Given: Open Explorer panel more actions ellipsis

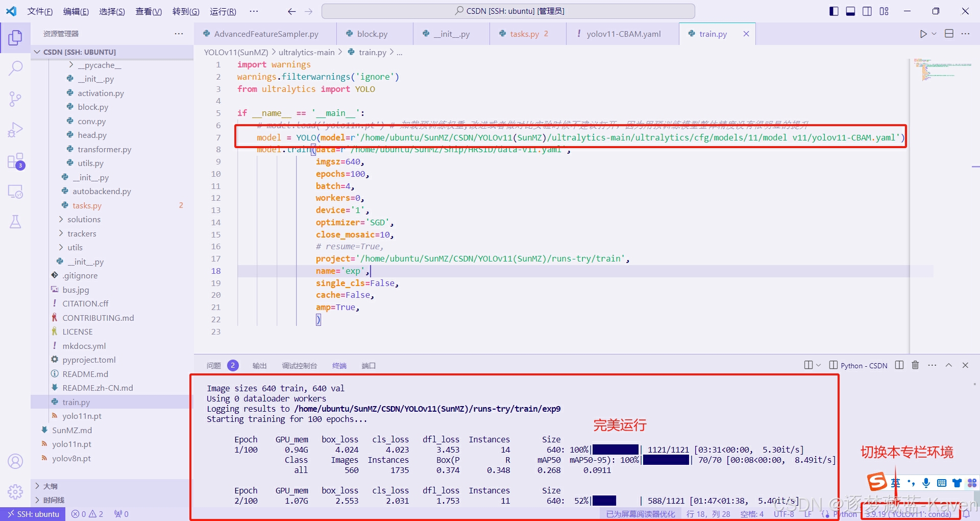Looking at the screenshot, I should pyautogui.click(x=179, y=34).
